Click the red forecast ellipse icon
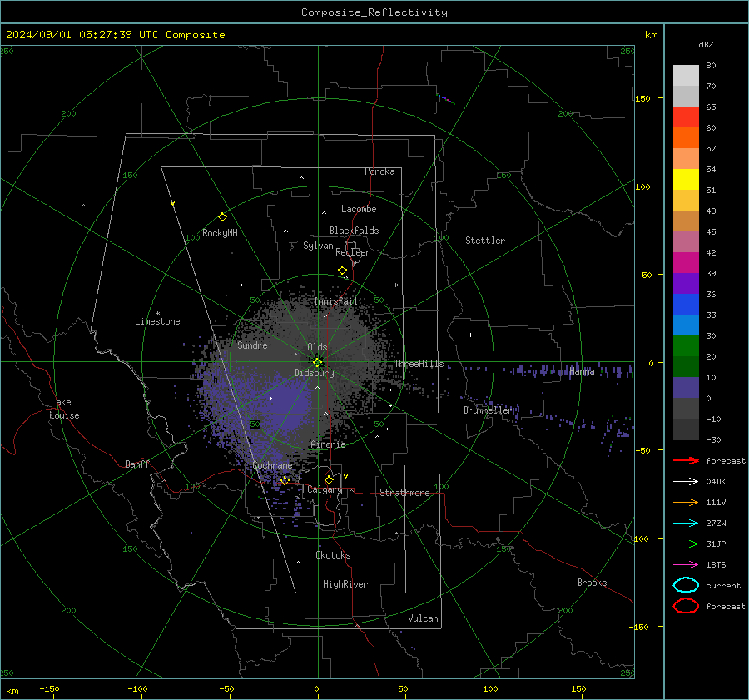749x700 pixels. [686, 606]
